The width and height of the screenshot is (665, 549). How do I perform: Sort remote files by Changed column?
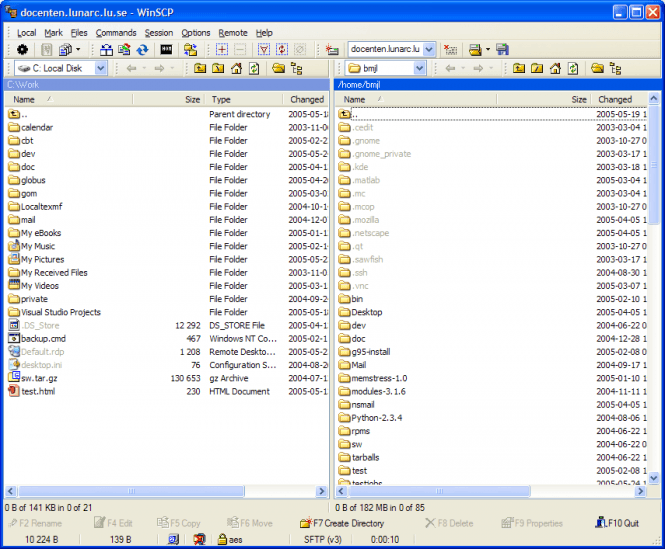[x=620, y=99]
